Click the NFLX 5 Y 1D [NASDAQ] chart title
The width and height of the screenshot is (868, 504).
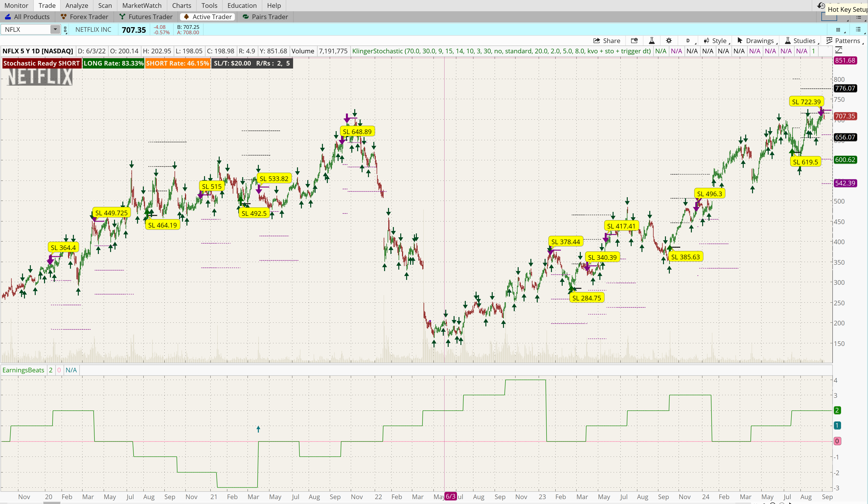pos(38,51)
